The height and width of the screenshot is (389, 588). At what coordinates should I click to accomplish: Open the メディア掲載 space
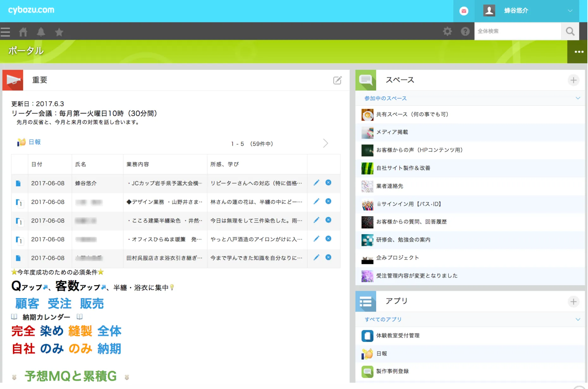pyautogui.click(x=392, y=132)
